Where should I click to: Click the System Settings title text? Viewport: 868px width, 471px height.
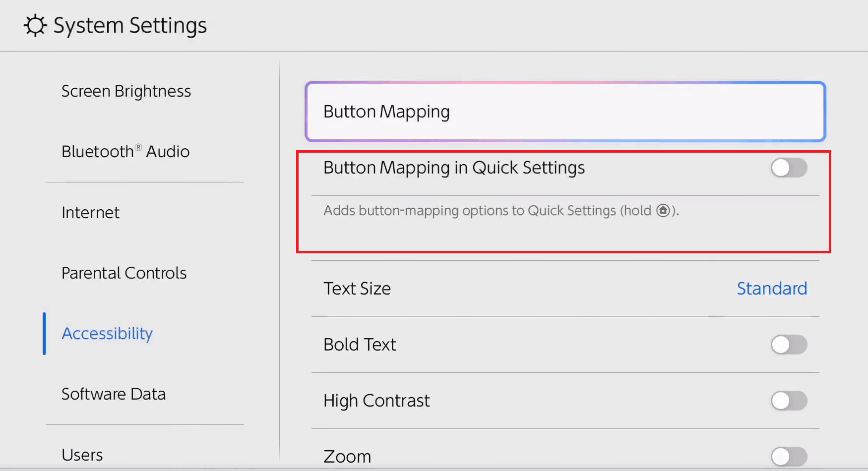130,26
